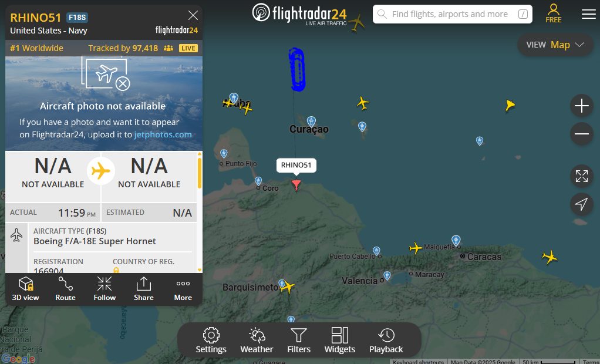This screenshot has height=364, width=600.
Task: Share this flight
Action: tap(143, 289)
